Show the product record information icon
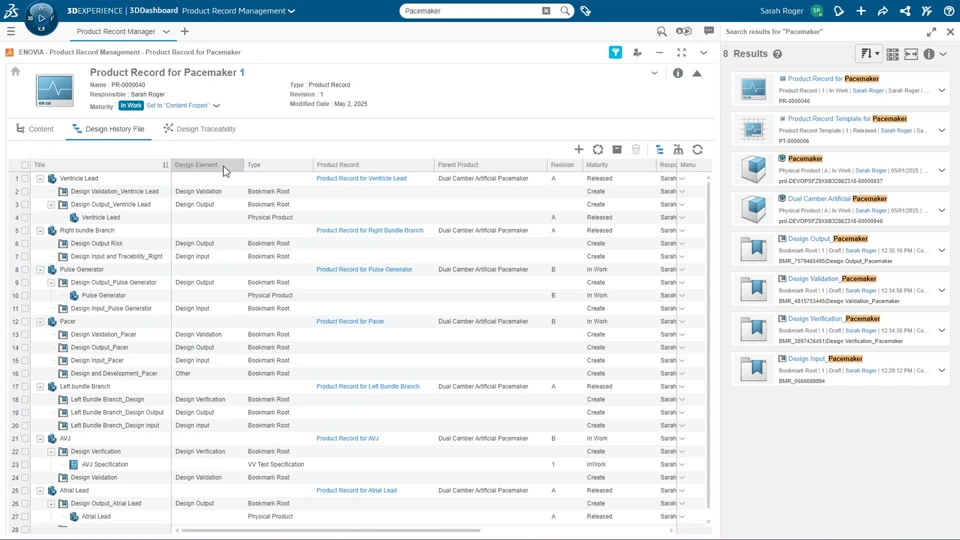960x540 pixels. (678, 73)
